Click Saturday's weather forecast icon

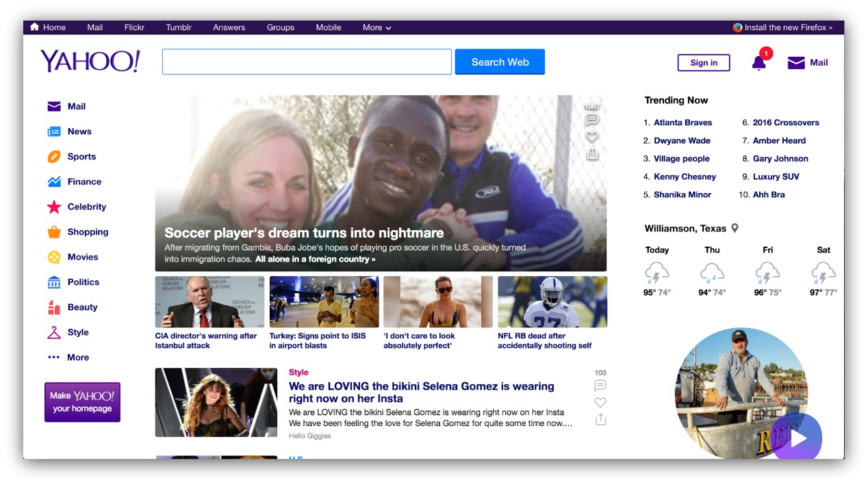point(823,273)
